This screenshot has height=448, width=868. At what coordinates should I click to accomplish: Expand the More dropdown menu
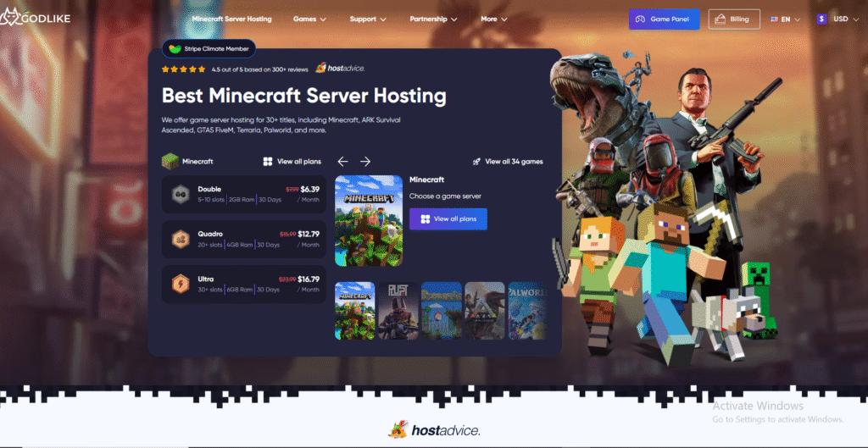pyautogui.click(x=494, y=19)
